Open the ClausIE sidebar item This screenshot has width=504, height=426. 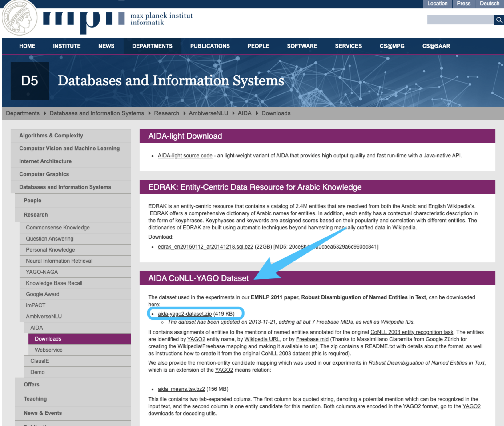pyautogui.click(x=40, y=361)
